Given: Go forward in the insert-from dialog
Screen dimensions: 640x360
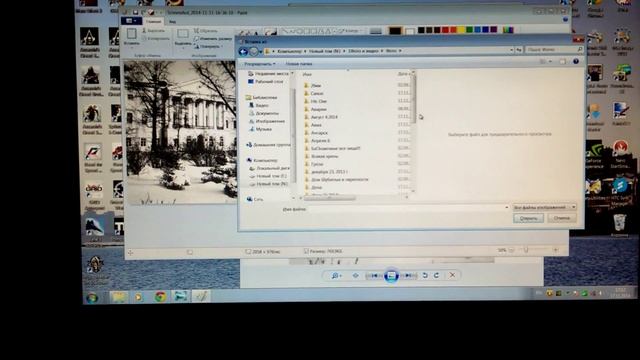Looking at the screenshot, I should (253, 51).
